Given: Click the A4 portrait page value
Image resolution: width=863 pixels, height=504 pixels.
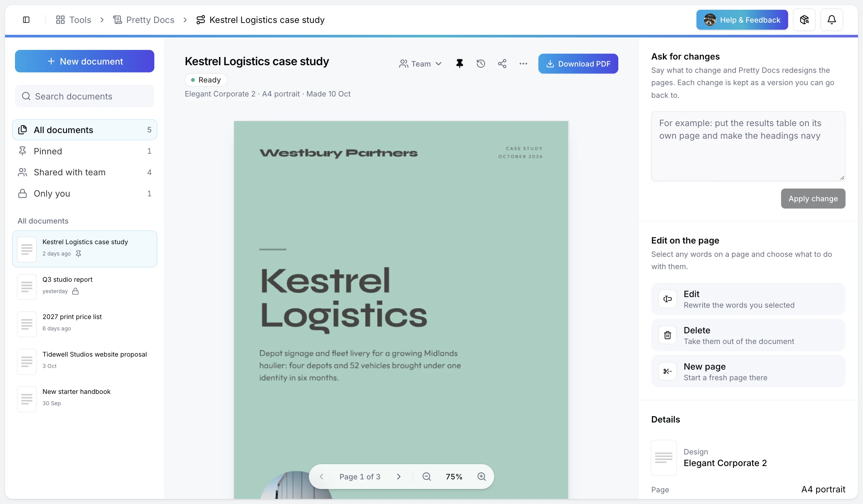Looking at the screenshot, I should (823, 489).
